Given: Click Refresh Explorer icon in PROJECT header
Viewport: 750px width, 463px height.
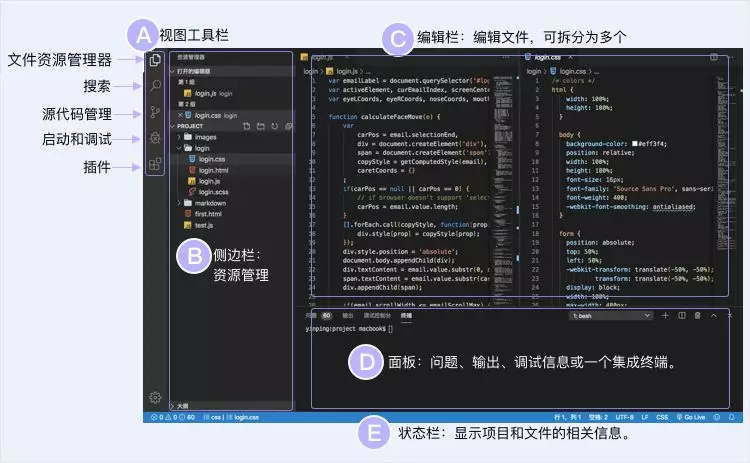Looking at the screenshot, I should coord(275,126).
